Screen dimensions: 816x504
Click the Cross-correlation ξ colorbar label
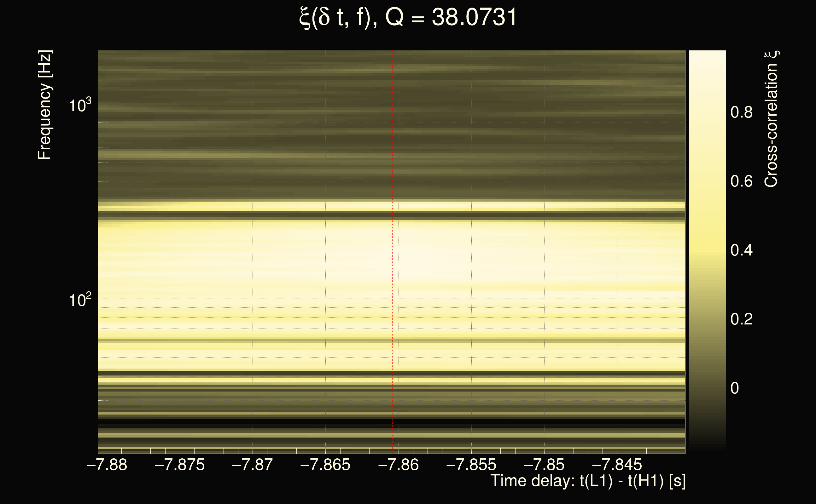[771, 119]
